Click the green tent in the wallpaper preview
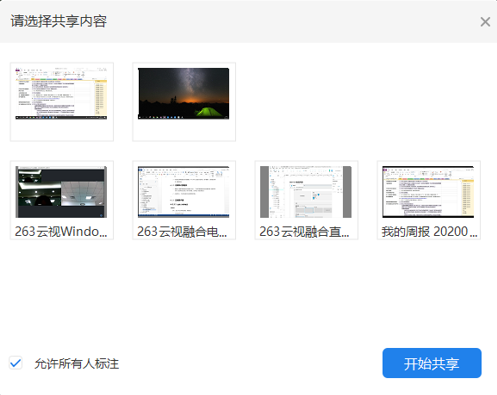The height and width of the screenshot is (395, 497). (x=209, y=112)
